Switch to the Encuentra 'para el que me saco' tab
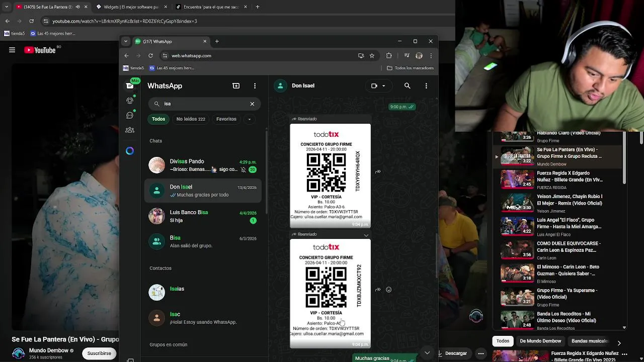The width and height of the screenshot is (644, 362). (211, 7)
